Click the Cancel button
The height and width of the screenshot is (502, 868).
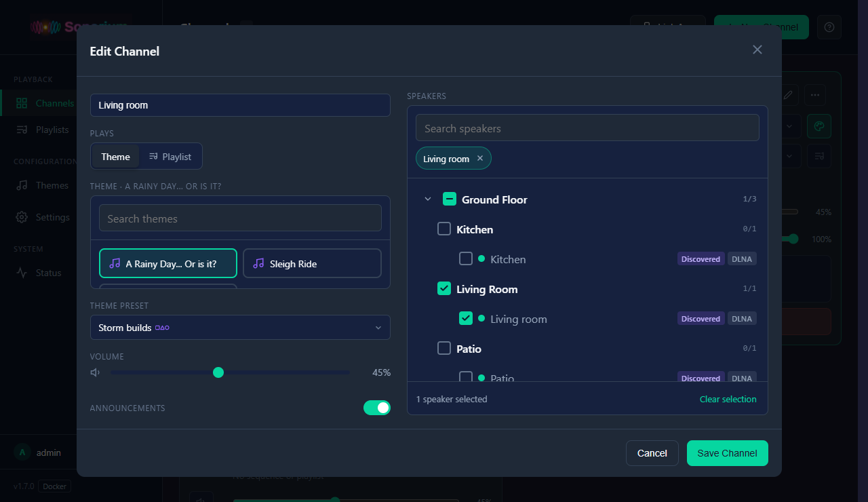tap(652, 453)
